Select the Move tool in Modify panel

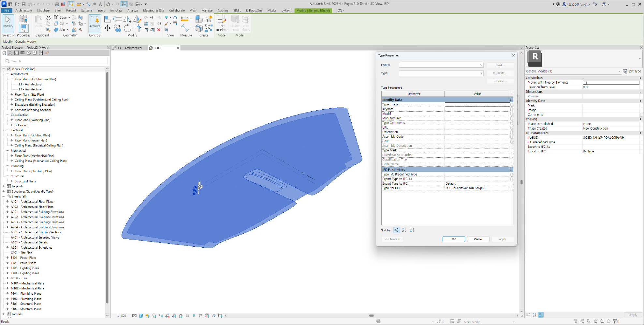tap(107, 28)
